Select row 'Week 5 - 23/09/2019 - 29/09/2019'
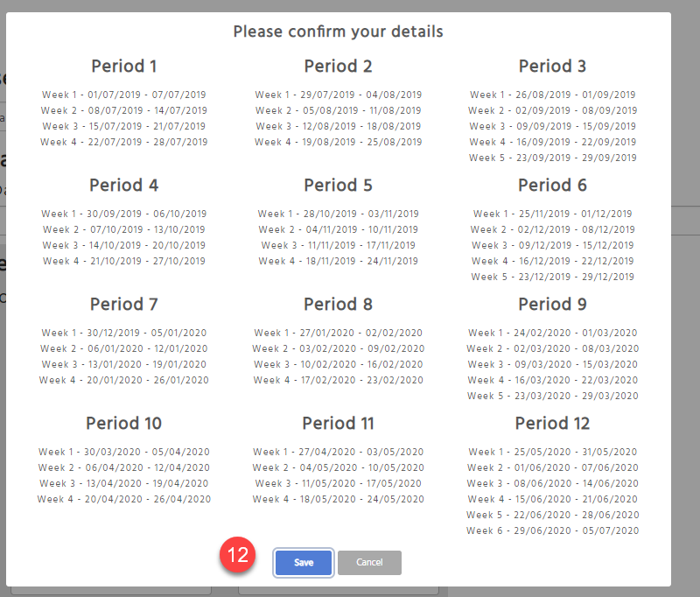The width and height of the screenshot is (700, 597). coord(552,158)
